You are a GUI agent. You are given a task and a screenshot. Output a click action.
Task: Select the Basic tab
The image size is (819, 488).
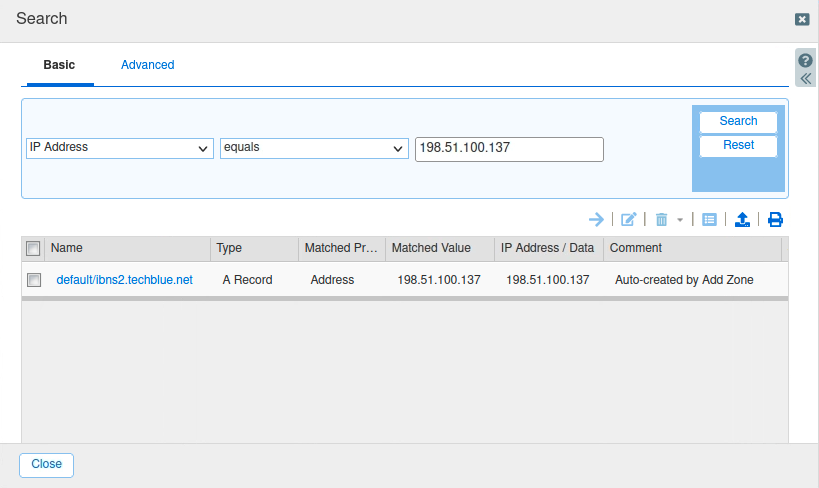click(59, 65)
